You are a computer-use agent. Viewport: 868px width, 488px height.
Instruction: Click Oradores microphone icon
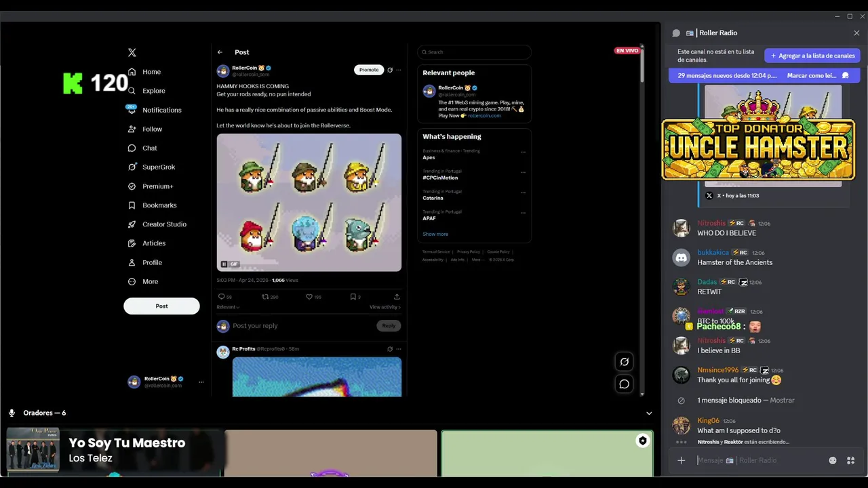click(12, 413)
